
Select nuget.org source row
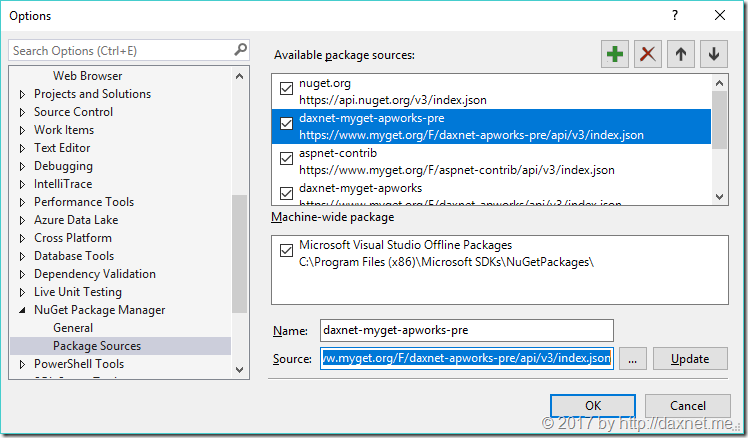point(491,92)
